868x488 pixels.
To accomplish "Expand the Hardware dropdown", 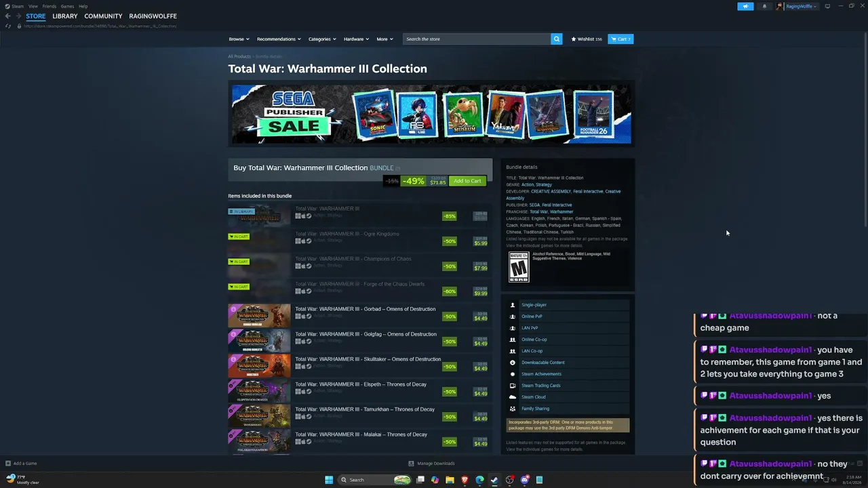I will [x=356, y=39].
